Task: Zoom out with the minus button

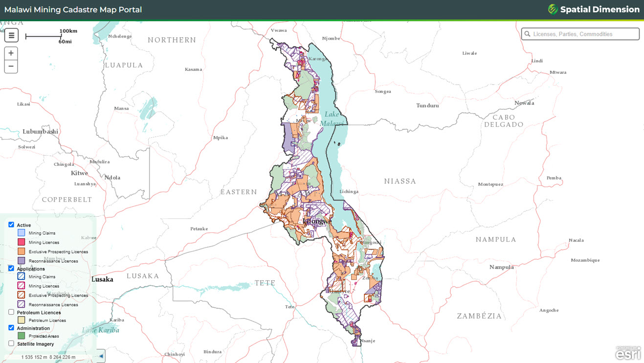Action: [11, 67]
